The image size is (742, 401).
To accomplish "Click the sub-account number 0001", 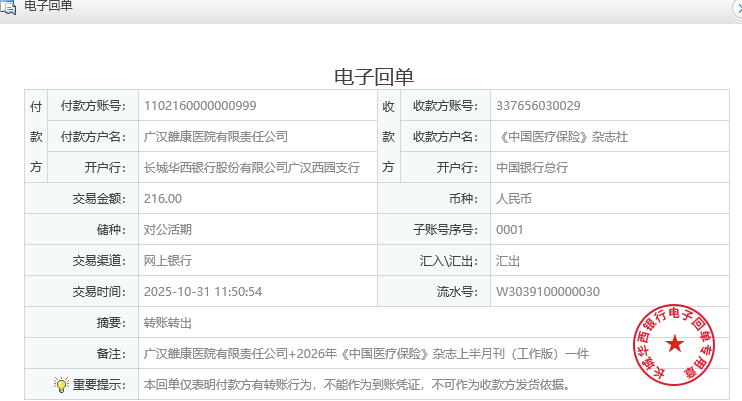I will (510, 230).
